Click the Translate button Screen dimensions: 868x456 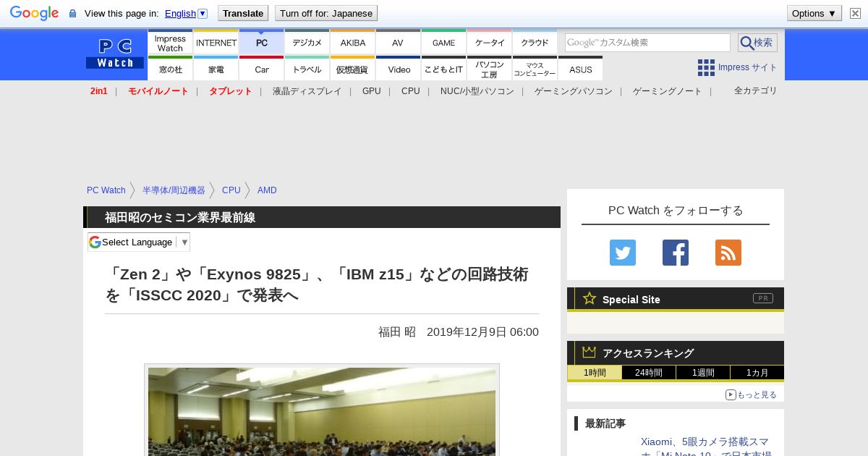coord(243,13)
